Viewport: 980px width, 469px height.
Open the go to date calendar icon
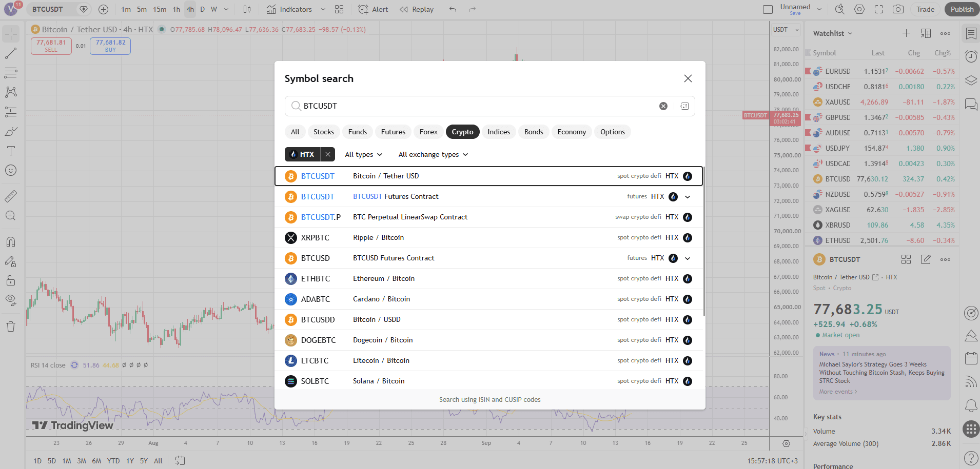click(180, 461)
